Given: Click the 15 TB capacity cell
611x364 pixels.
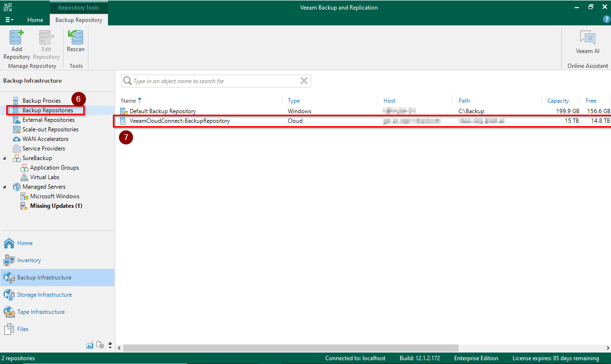Looking at the screenshot, I should [x=572, y=121].
